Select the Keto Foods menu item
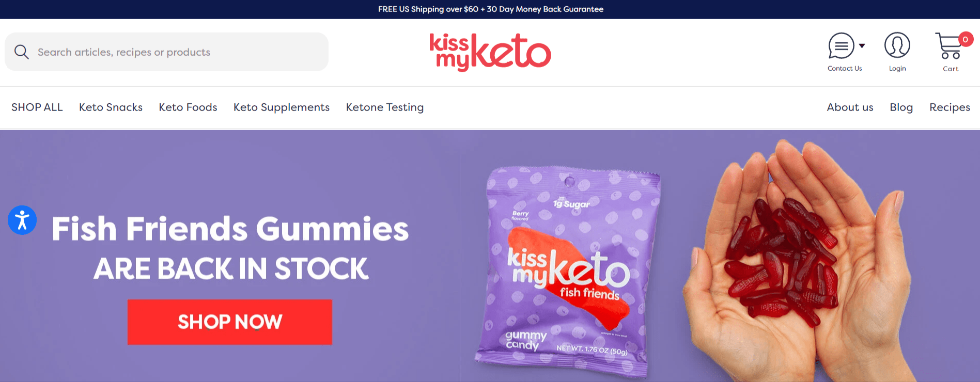 point(188,107)
